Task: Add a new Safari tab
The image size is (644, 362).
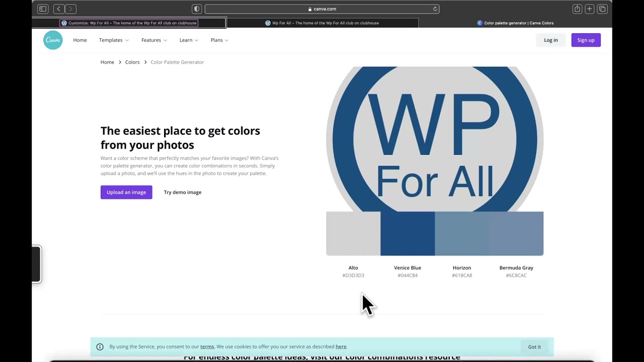Action: coord(589,9)
